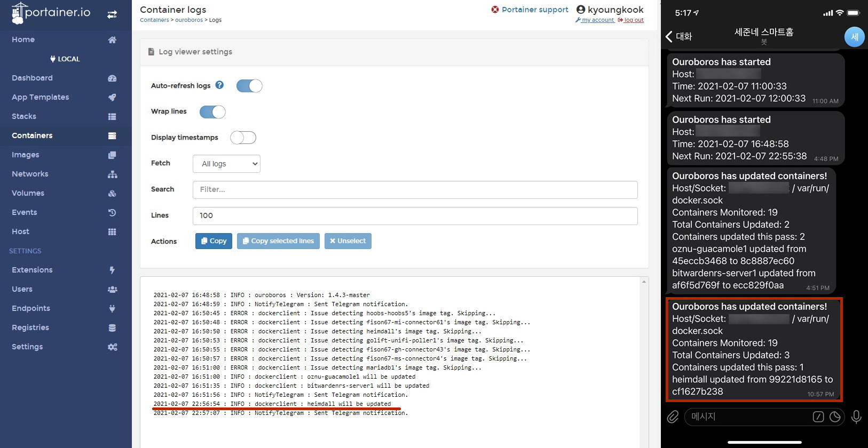This screenshot has width=868, height=448.
Task: Tap the chat title in Telegram header
Action: coord(764,33)
